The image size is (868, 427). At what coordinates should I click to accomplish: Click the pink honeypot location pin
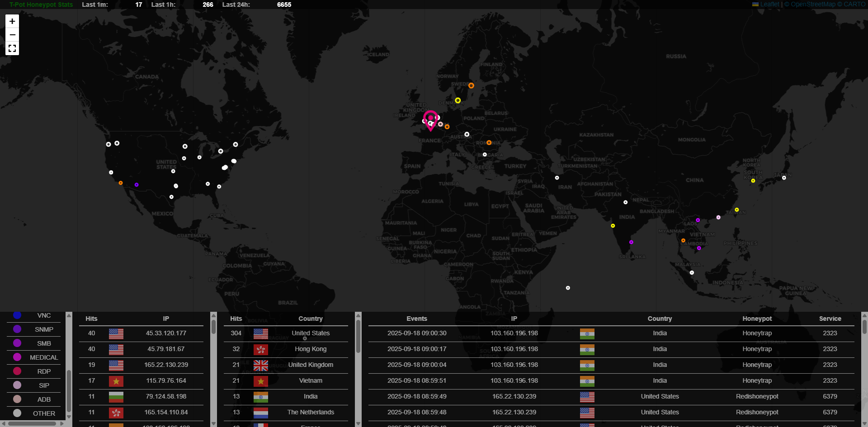(430, 119)
